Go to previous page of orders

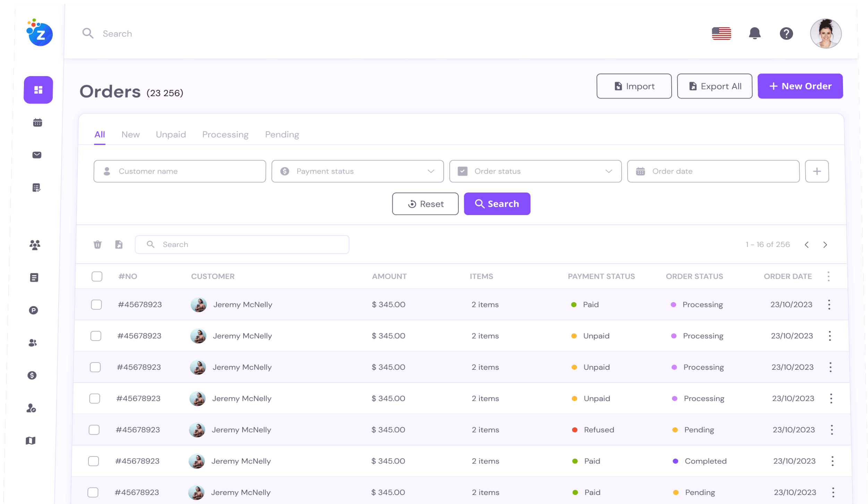(807, 245)
